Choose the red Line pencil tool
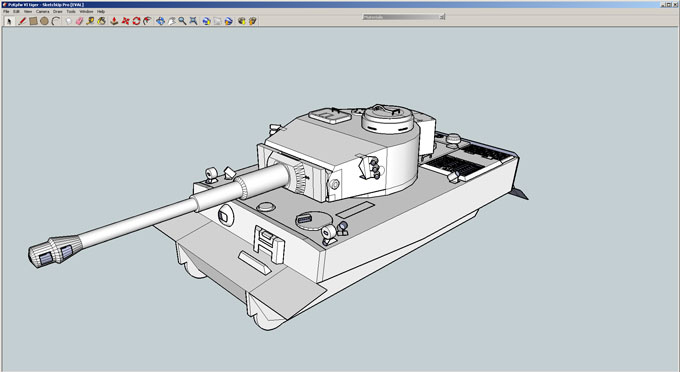 tap(22, 21)
